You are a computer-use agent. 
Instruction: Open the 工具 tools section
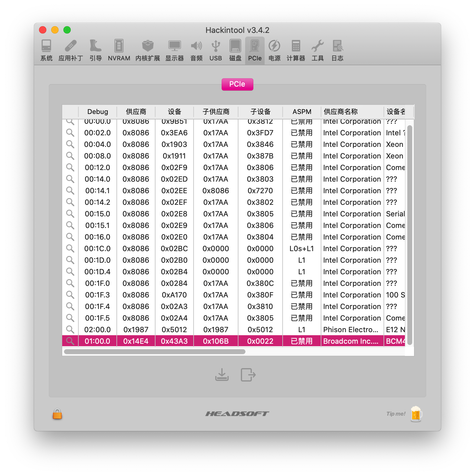tap(317, 50)
